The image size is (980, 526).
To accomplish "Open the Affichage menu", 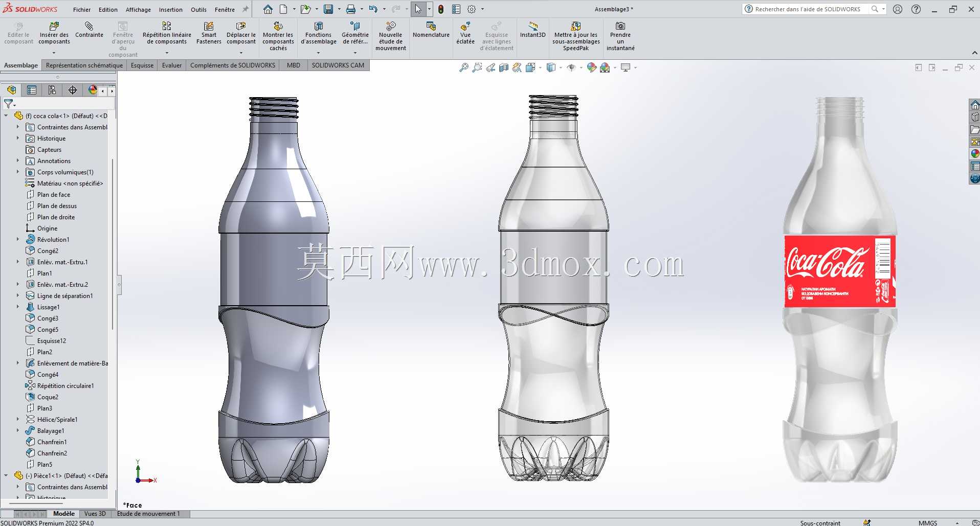I will pyautogui.click(x=138, y=10).
